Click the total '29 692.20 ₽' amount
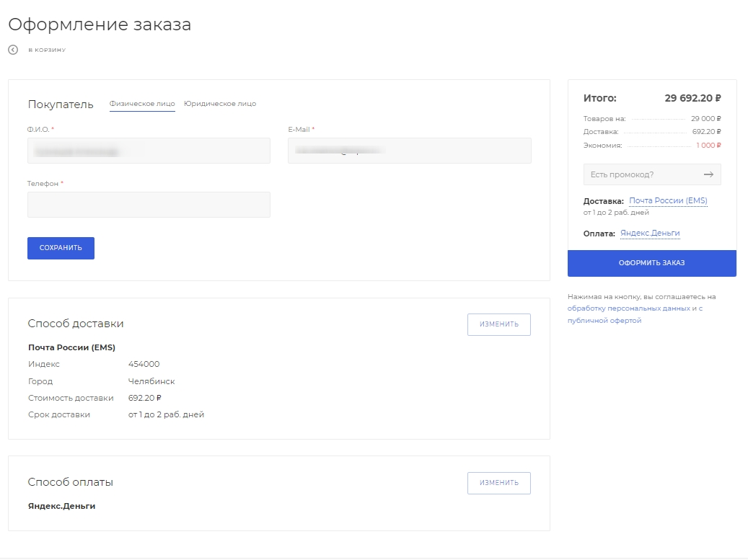The width and height of the screenshot is (748, 560). point(692,98)
